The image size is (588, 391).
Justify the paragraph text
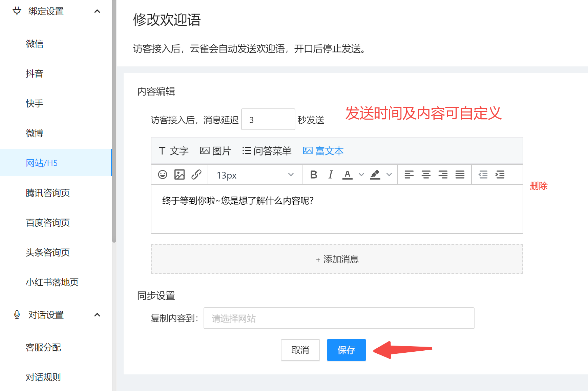tap(460, 174)
